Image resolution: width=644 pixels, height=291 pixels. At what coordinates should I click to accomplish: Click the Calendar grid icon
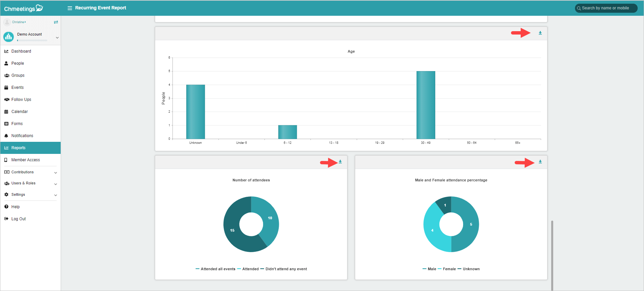click(6, 112)
